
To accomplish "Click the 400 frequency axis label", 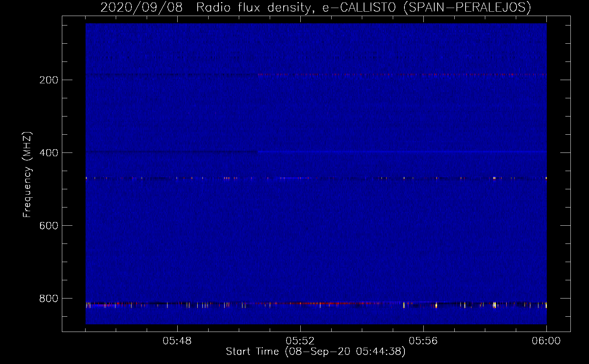I will 49,153.
